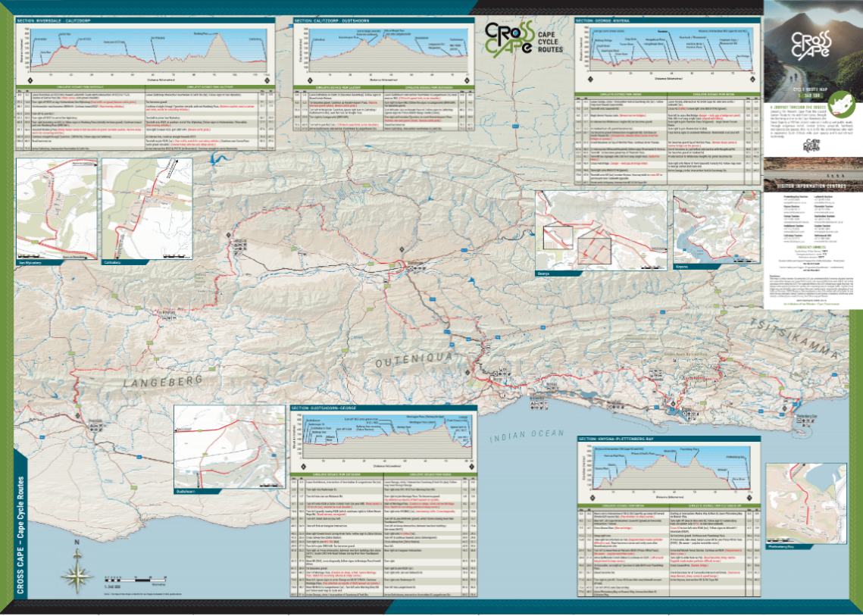This screenshot has width=863, height=616.
Task: Click the George–Knysna elevation profile chart
Action: point(667,57)
